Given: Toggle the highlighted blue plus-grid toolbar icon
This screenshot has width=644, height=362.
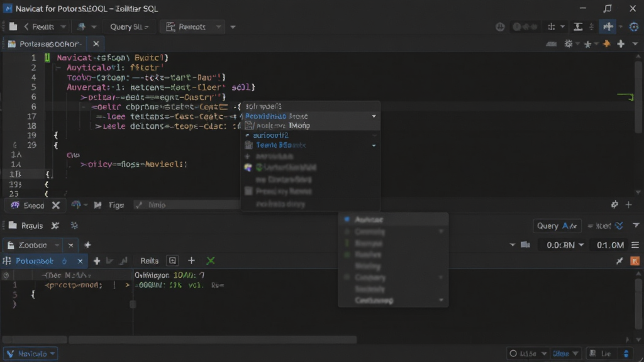Looking at the screenshot, I should pos(608,26).
